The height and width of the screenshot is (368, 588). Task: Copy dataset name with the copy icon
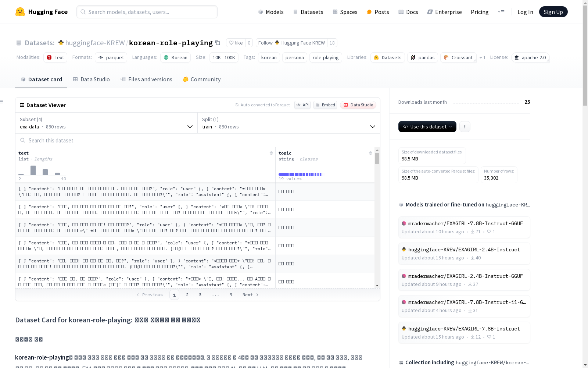pos(218,43)
